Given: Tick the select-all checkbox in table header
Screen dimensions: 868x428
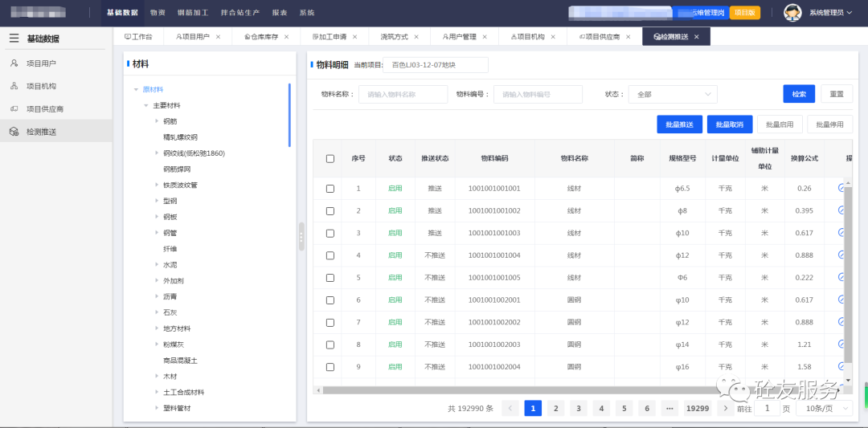Looking at the screenshot, I should click(x=330, y=159).
